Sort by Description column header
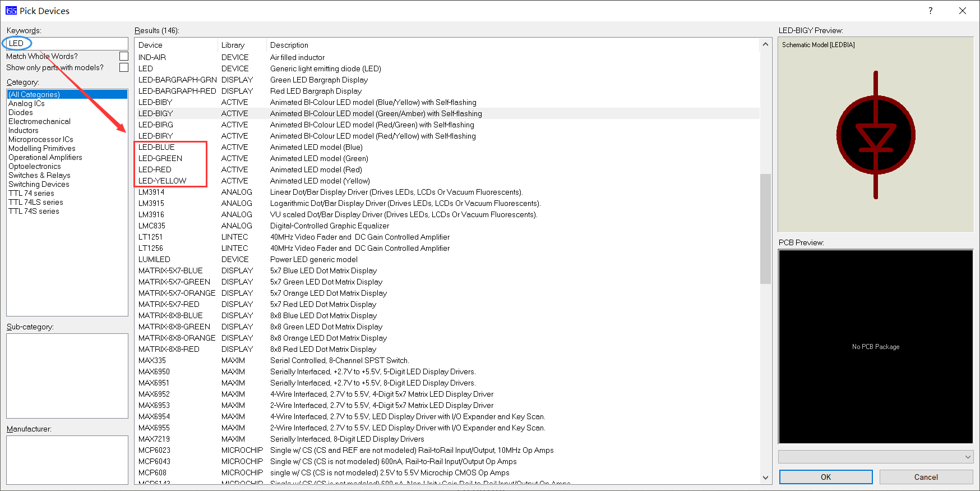The image size is (980, 491). coord(513,45)
